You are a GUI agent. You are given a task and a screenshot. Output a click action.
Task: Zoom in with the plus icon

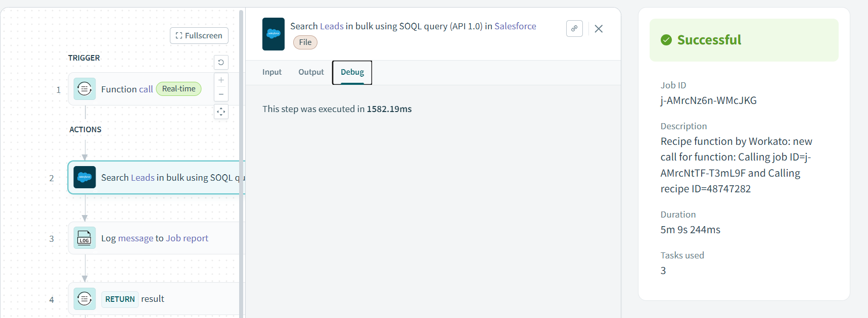[221, 80]
